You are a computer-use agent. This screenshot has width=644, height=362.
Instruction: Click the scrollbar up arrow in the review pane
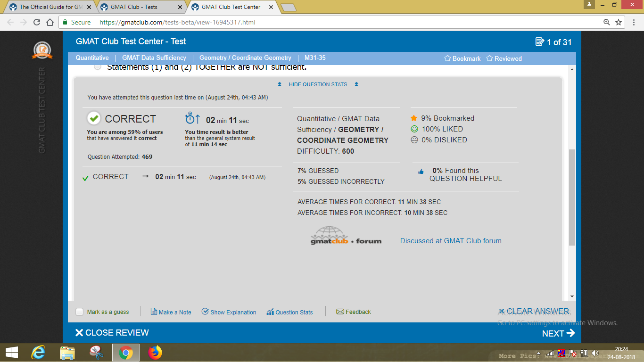coord(572,70)
